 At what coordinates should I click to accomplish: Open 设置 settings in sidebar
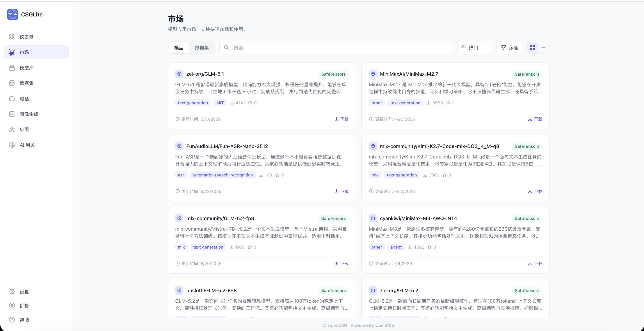click(36, 292)
